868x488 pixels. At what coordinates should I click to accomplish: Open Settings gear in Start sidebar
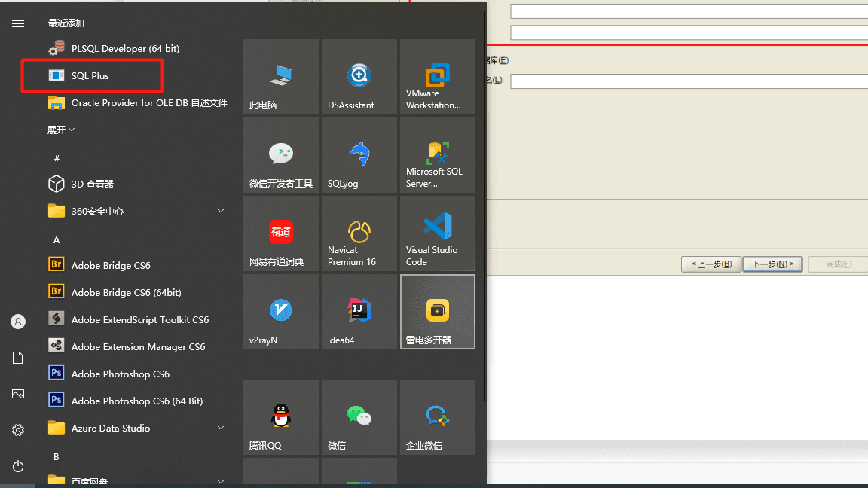click(x=18, y=430)
